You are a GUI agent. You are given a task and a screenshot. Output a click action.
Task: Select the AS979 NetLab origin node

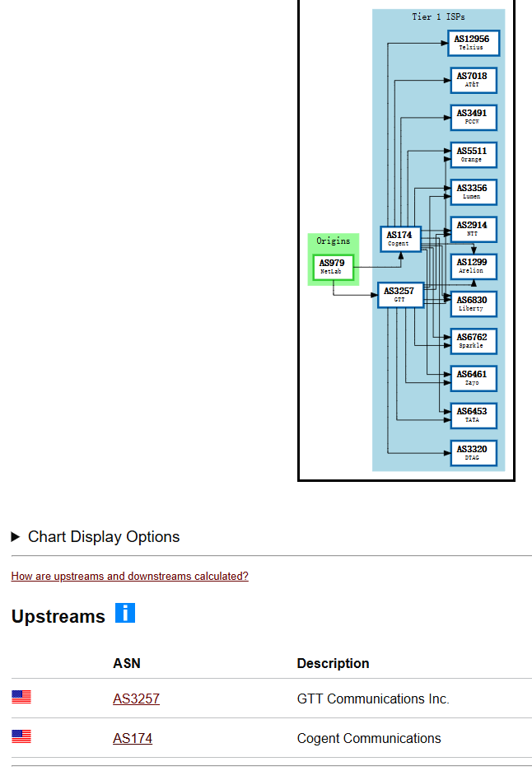click(334, 267)
